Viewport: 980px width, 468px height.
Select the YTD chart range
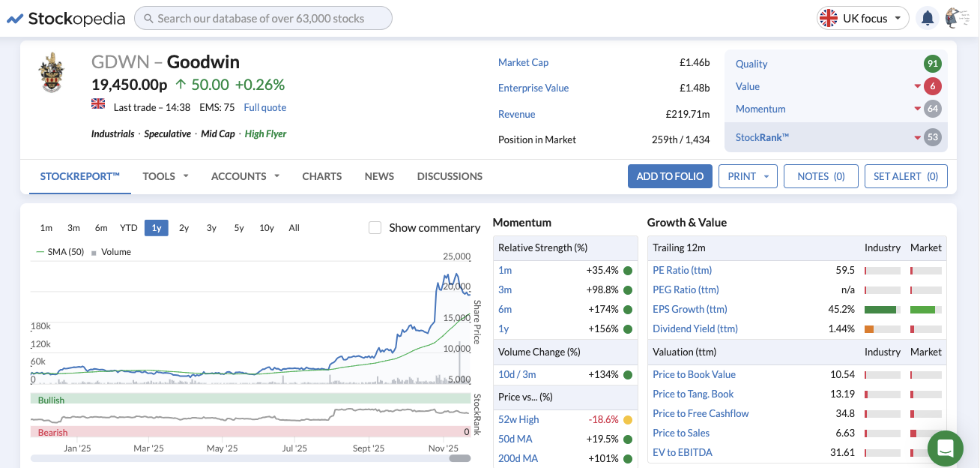129,228
